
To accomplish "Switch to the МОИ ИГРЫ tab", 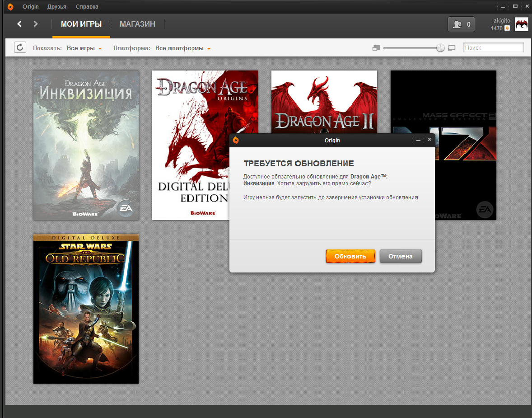I will [x=81, y=24].
